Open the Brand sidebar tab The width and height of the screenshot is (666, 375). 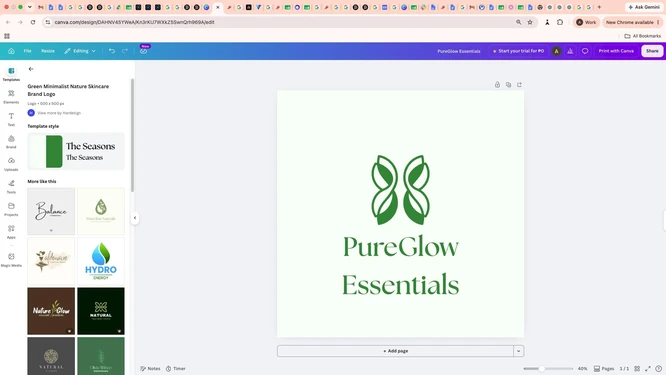pyautogui.click(x=11, y=142)
